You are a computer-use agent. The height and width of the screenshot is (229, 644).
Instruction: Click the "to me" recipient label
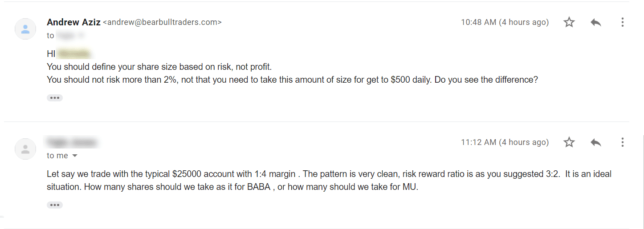[x=57, y=156]
